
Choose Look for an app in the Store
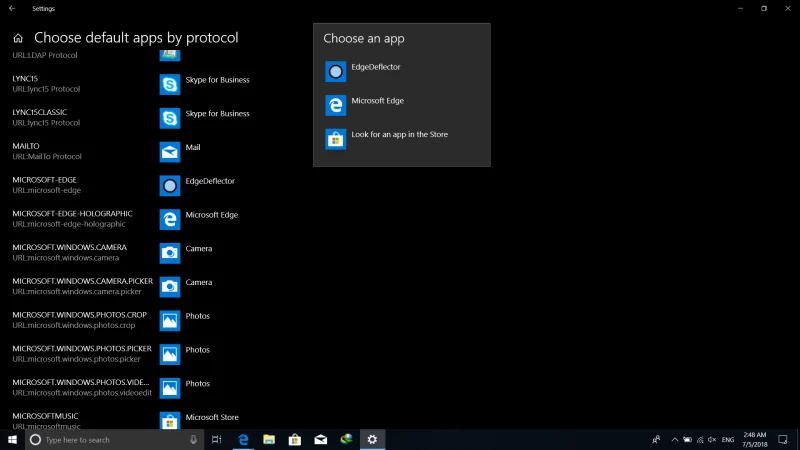[x=399, y=134]
